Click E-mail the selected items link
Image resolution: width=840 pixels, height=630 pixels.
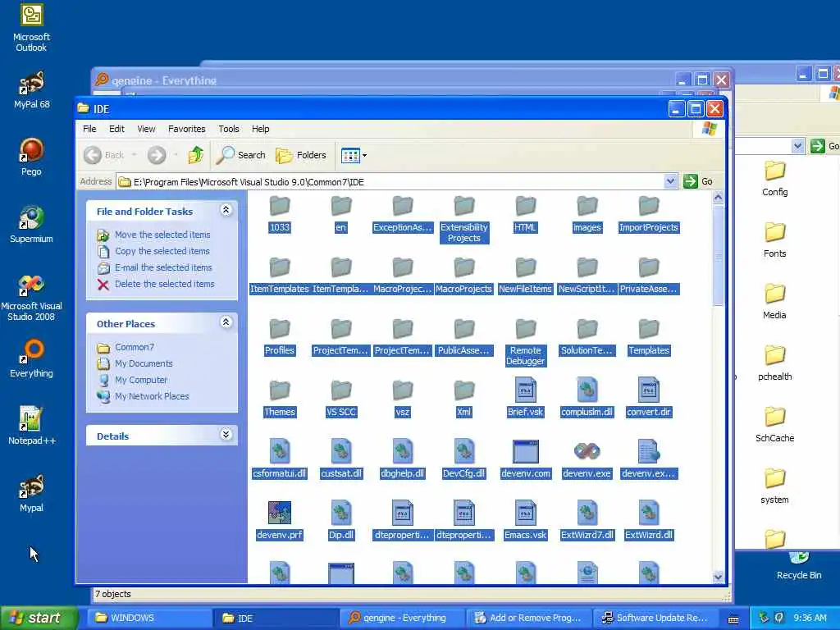pos(163,267)
